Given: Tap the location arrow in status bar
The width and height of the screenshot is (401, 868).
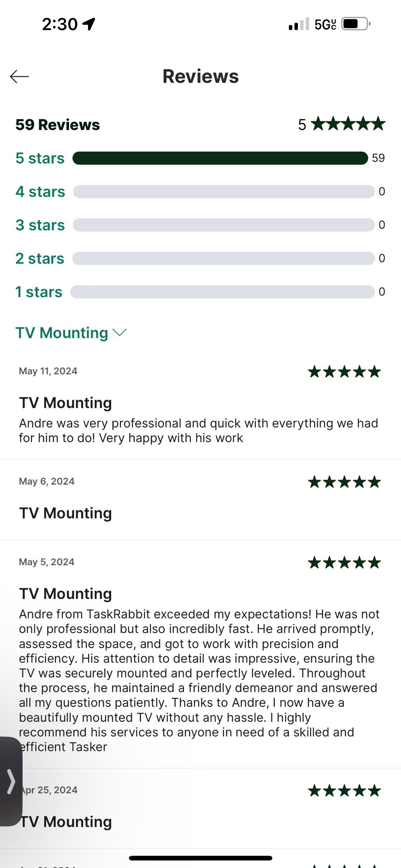Looking at the screenshot, I should pyautogui.click(x=89, y=24).
